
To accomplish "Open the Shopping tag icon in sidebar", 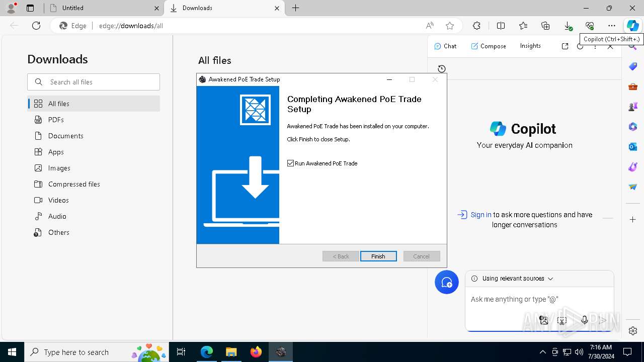I will [x=633, y=66].
